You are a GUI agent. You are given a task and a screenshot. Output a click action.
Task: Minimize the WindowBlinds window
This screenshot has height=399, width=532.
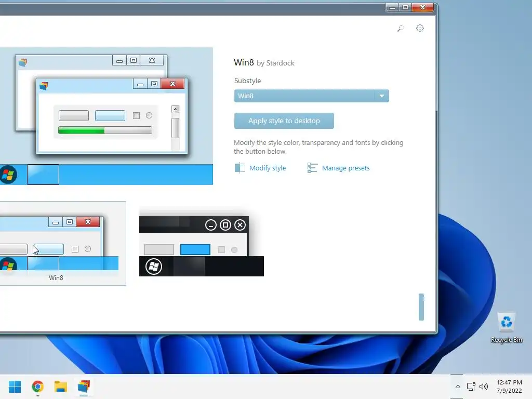392,7
